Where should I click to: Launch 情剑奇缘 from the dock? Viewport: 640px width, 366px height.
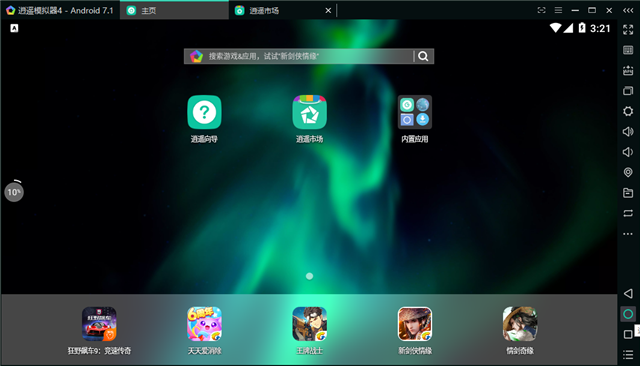520,324
